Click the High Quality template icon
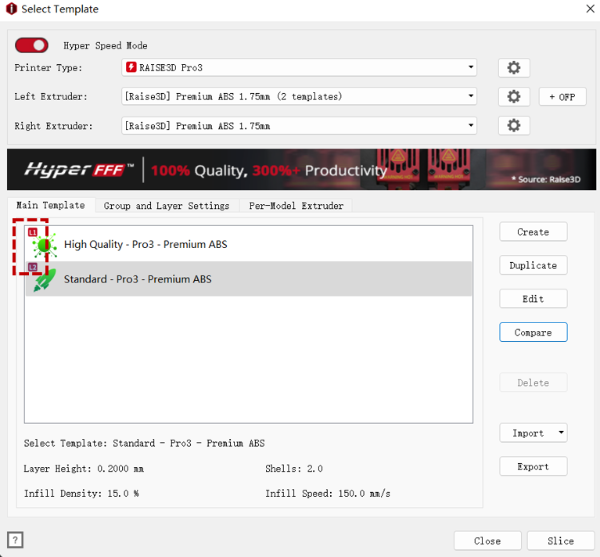The image size is (600, 557). [x=45, y=244]
